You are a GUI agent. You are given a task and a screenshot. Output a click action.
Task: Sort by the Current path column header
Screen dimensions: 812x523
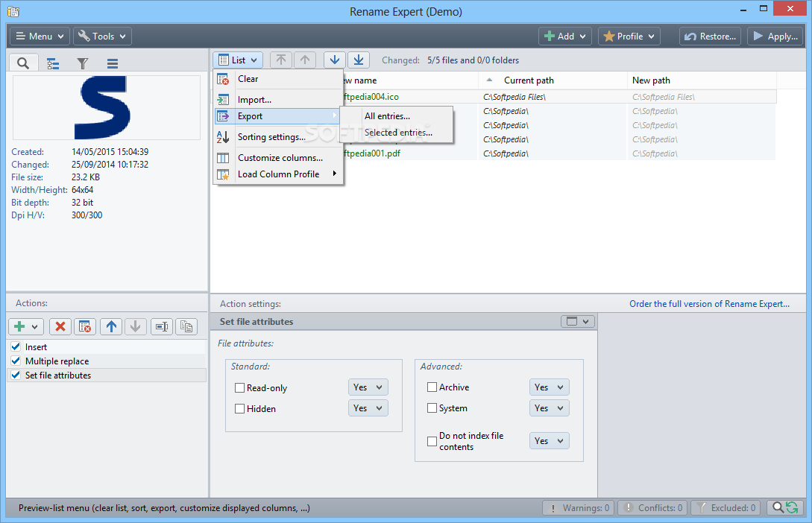click(552, 80)
